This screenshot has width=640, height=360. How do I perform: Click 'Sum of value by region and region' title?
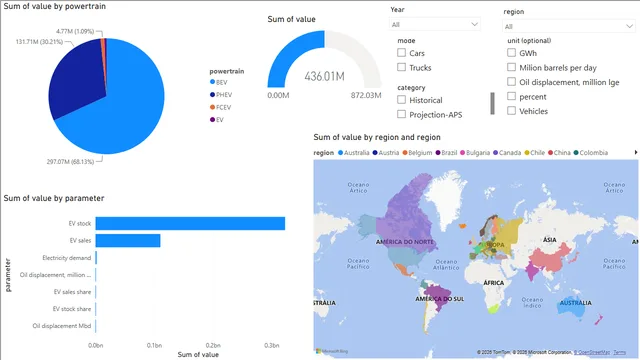coord(377,137)
